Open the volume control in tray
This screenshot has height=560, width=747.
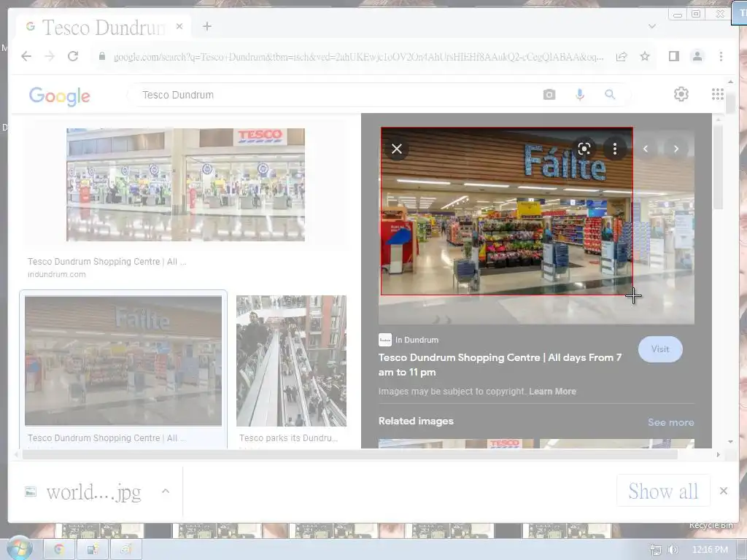(x=672, y=550)
